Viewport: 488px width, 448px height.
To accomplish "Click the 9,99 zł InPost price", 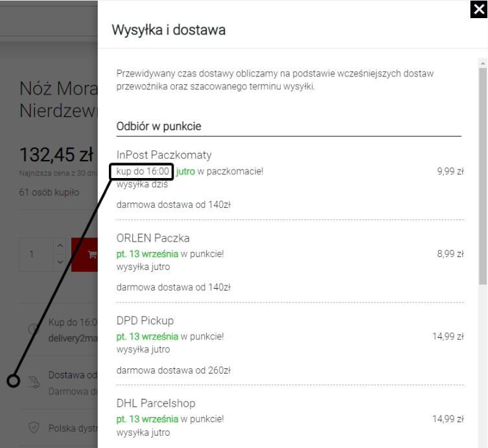I will (x=450, y=172).
